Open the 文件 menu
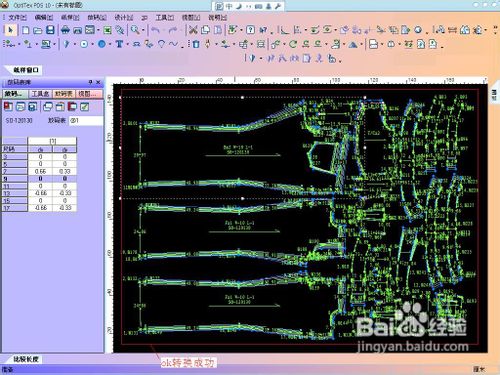 (17, 18)
